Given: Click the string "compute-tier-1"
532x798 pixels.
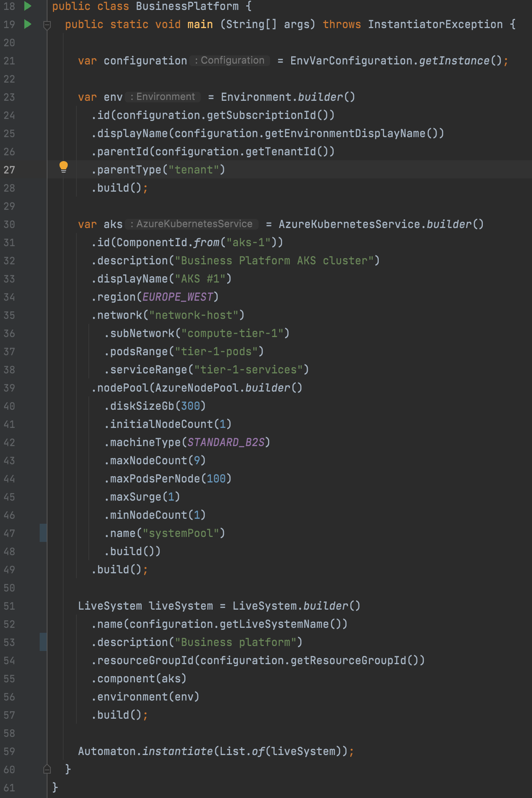Looking at the screenshot, I should [233, 333].
